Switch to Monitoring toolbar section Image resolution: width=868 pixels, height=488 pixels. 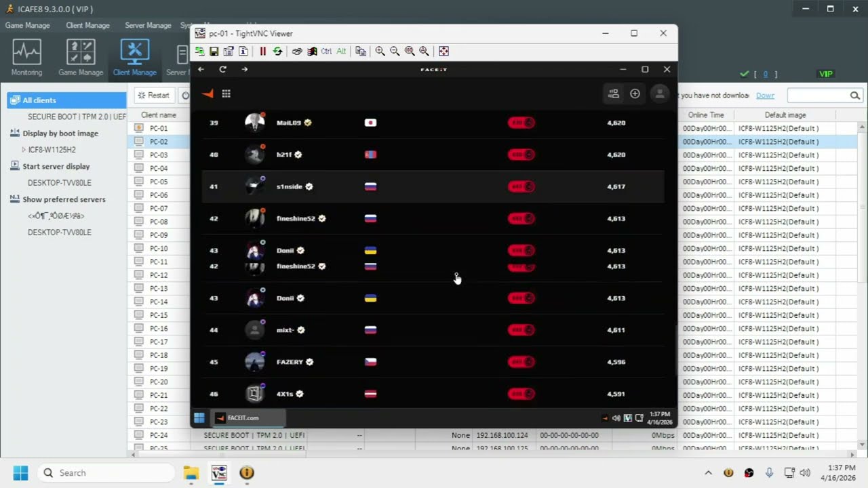(26, 58)
